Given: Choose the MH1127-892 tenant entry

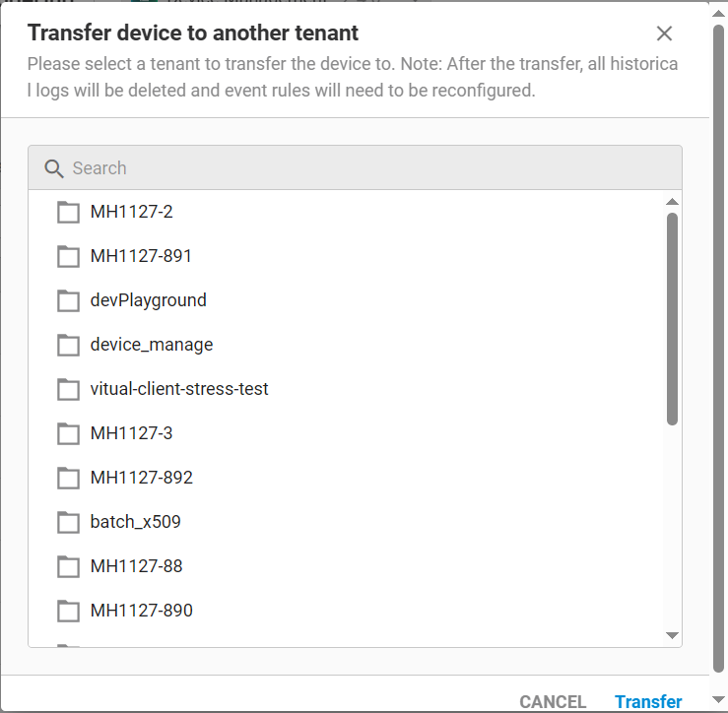Looking at the screenshot, I should click(141, 478).
